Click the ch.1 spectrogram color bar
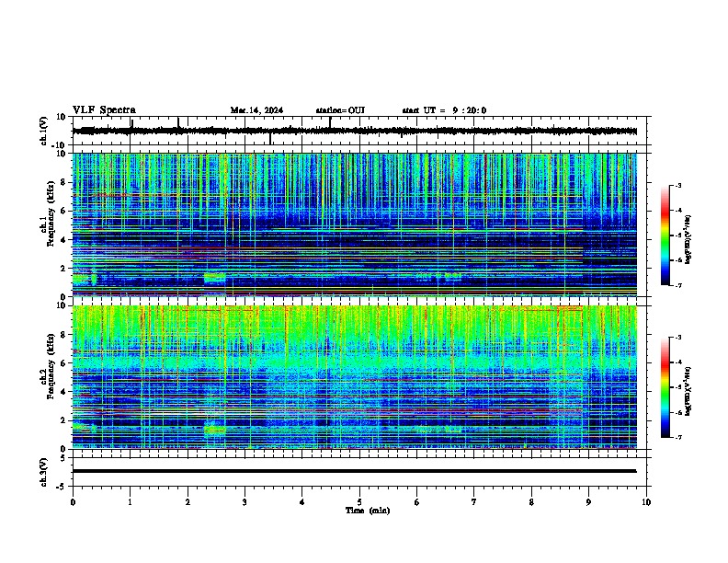Screen dimensions: 728x563 665,236
